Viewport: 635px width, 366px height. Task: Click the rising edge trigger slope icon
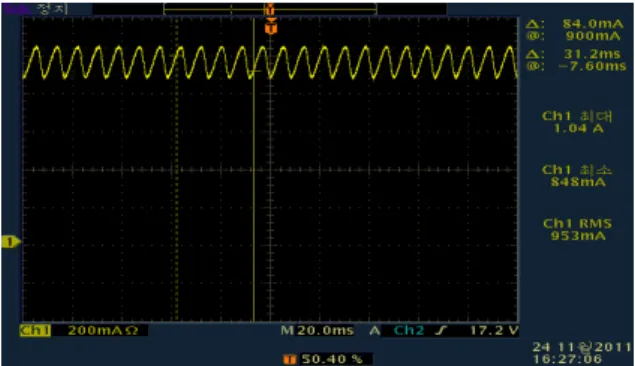tap(441, 331)
